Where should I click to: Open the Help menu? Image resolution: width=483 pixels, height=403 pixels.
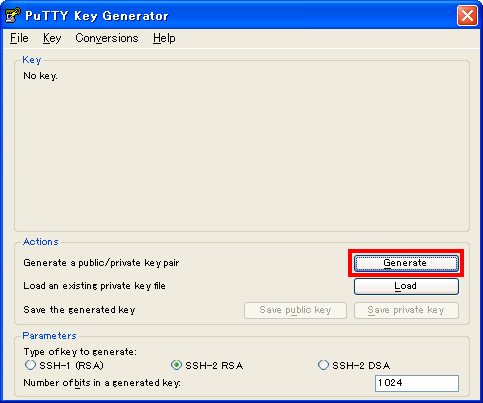(164, 38)
